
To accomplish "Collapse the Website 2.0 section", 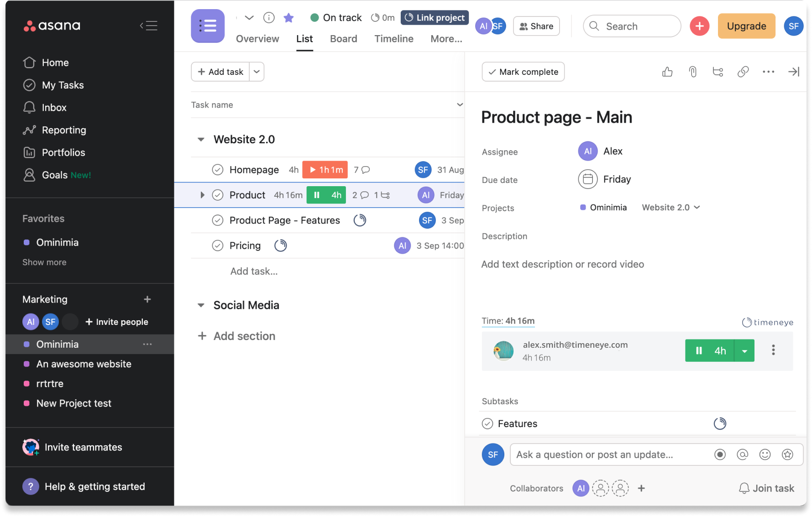I will pyautogui.click(x=201, y=140).
